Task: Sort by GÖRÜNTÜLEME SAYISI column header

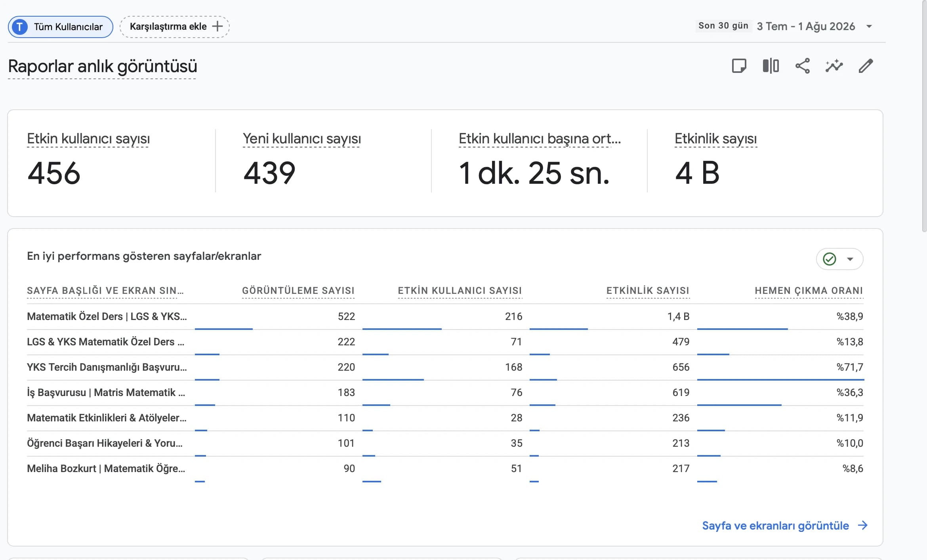Action: pos(298,291)
